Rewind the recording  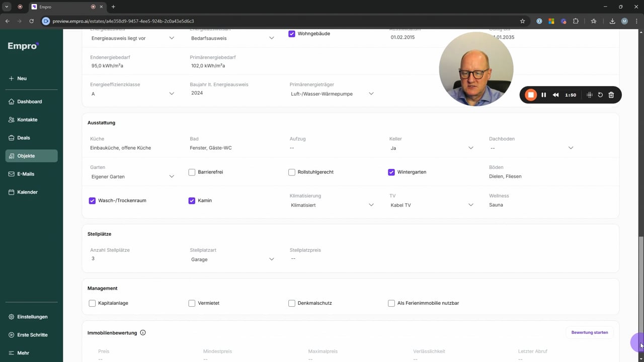click(x=556, y=95)
